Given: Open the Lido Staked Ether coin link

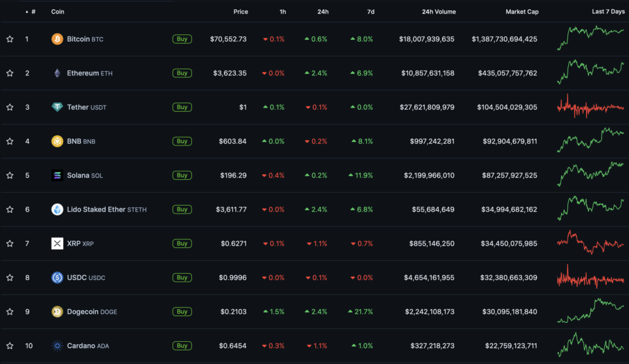Looking at the screenshot, I should (95, 209).
